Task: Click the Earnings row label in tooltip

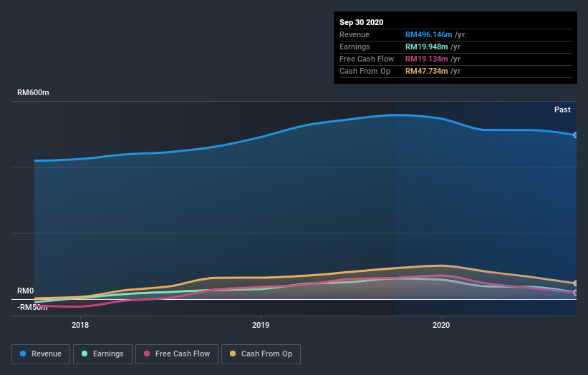Action: coord(355,47)
